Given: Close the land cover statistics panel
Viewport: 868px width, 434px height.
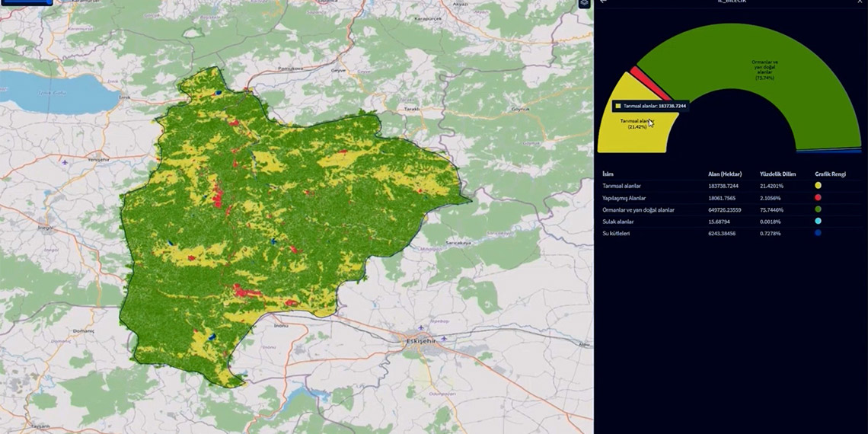Looking at the screenshot, I should pos(860,2).
